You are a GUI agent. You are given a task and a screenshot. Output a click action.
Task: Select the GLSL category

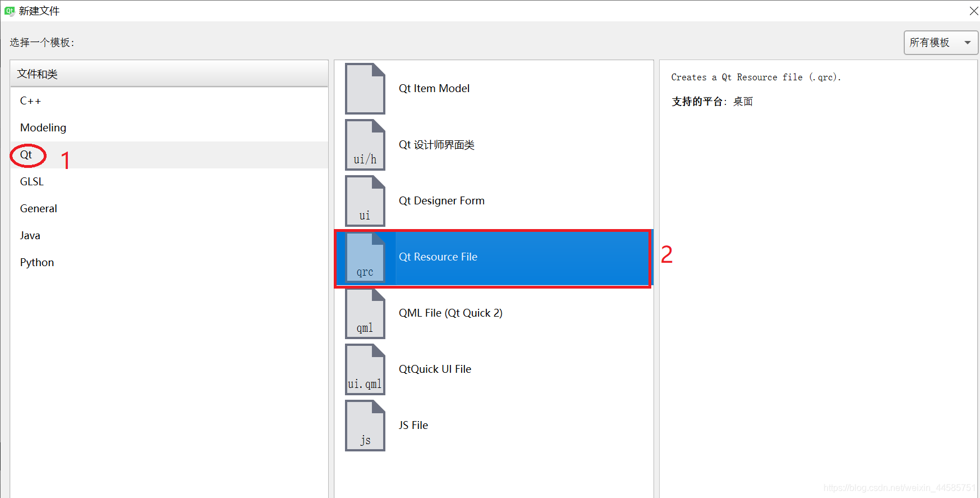(x=169, y=182)
